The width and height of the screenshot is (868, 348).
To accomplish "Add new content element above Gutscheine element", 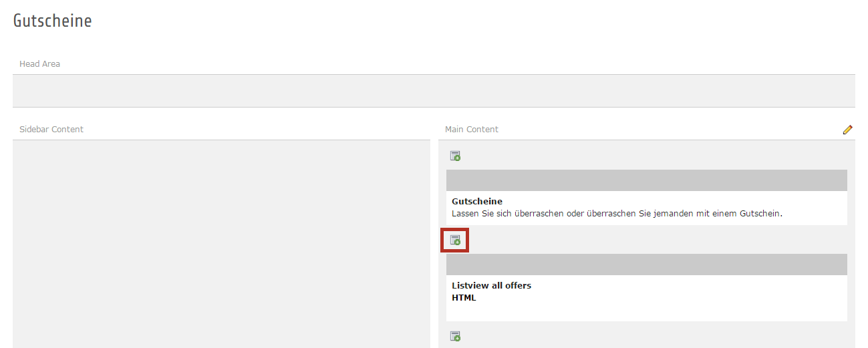I will point(455,156).
